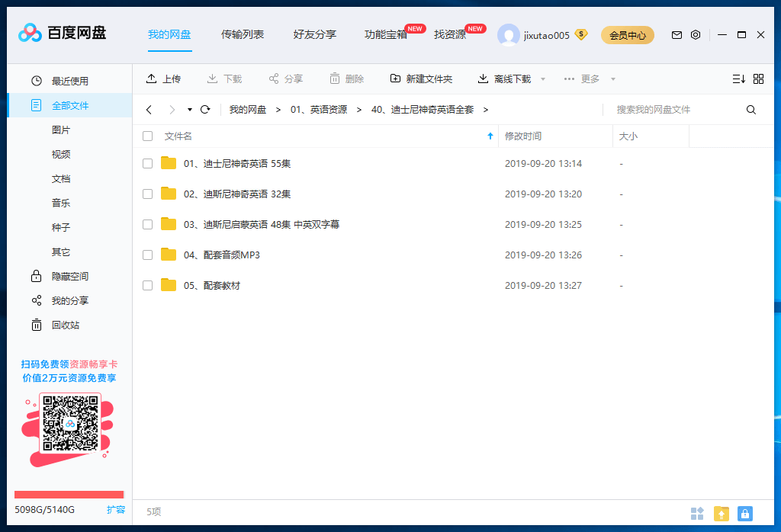Click the search magnifier icon
Viewport: 781px width, 532px height.
(x=750, y=109)
